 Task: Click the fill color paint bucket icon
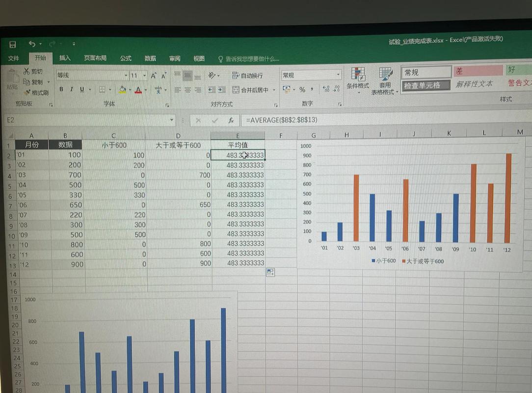point(123,90)
